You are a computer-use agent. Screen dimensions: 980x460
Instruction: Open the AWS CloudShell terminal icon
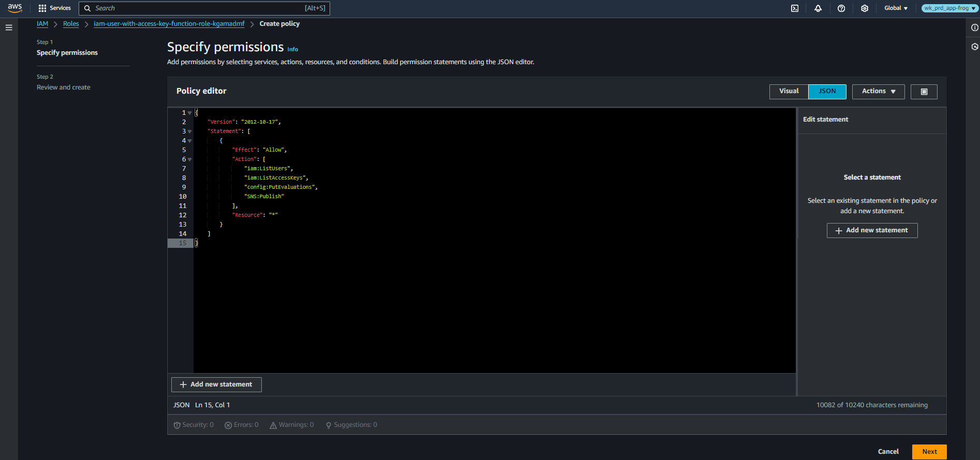(795, 8)
